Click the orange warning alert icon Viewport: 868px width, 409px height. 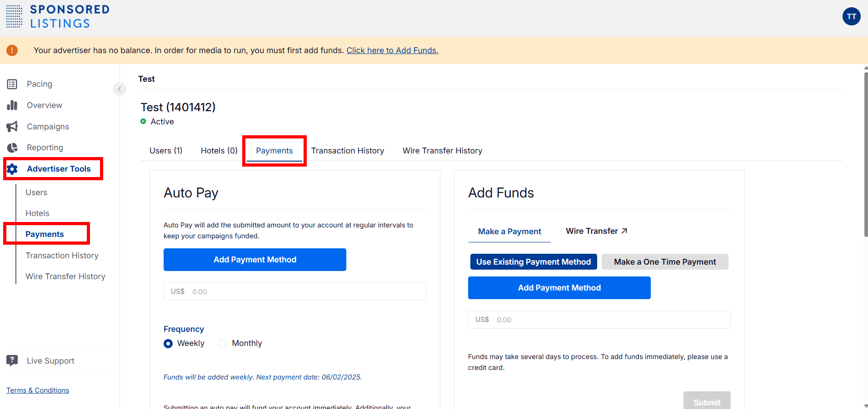pos(12,50)
